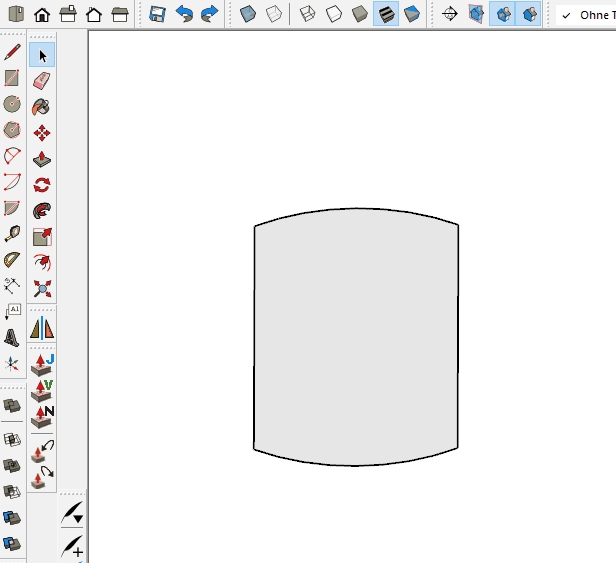
Task: Select the 3D Text tool
Action: (12, 338)
